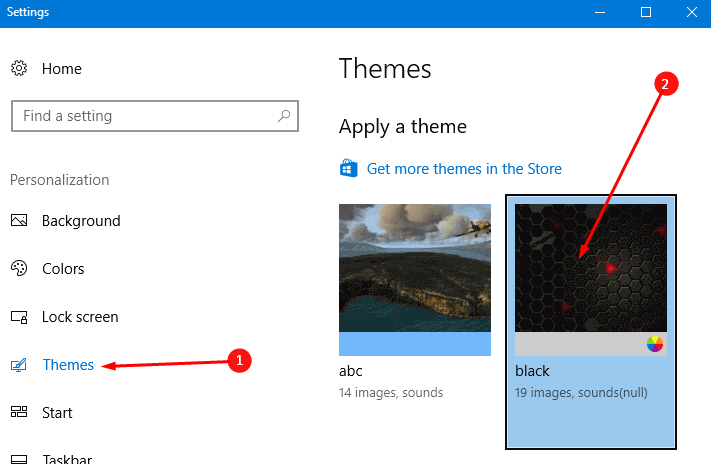711x464 pixels.
Task: Click the Themes brush icon in sidebar
Action: click(x=19, y=365)
